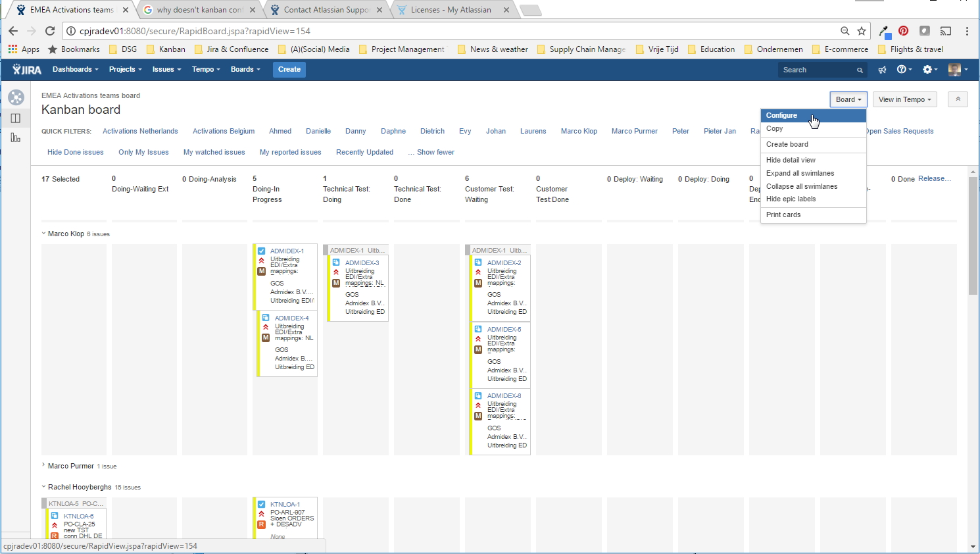Enable the Recently Updated quick filter

pos(364,152)
